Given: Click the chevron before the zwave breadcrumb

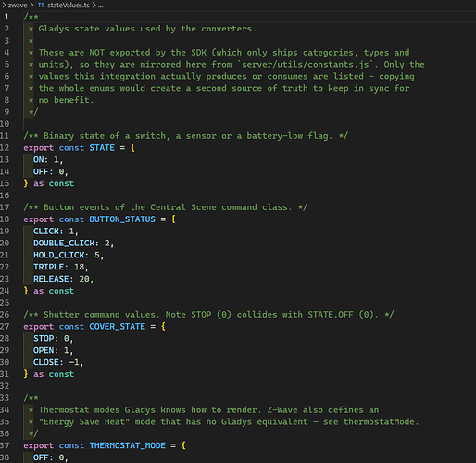Looking at the screenshot, I should tap(4, 6).
